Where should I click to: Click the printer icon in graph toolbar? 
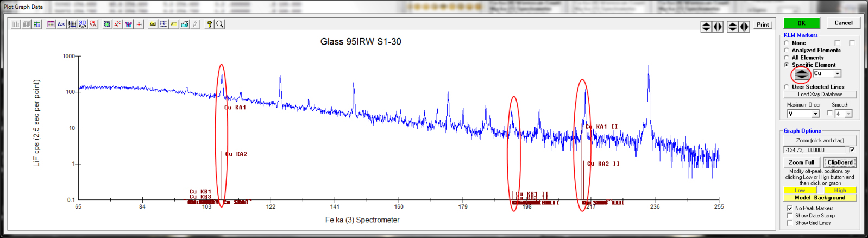(x=185, y=24)
